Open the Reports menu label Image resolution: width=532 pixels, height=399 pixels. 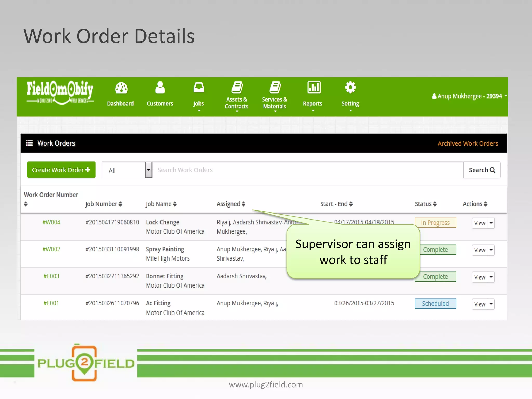312,104
